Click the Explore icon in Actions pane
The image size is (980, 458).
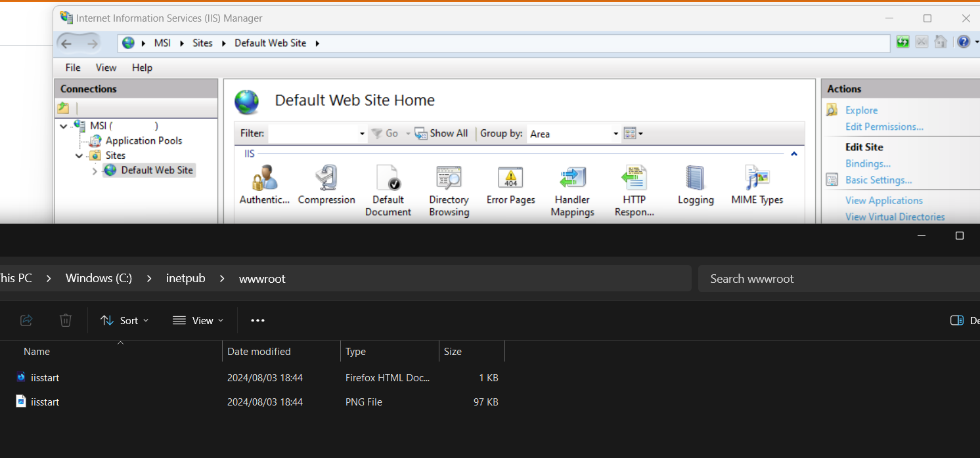point(832,110)
